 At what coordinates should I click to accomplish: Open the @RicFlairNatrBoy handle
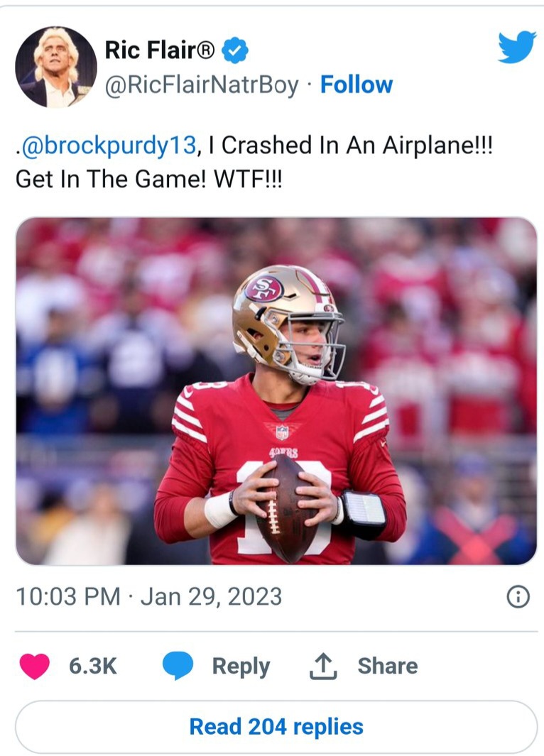click(x=202, y=85)
